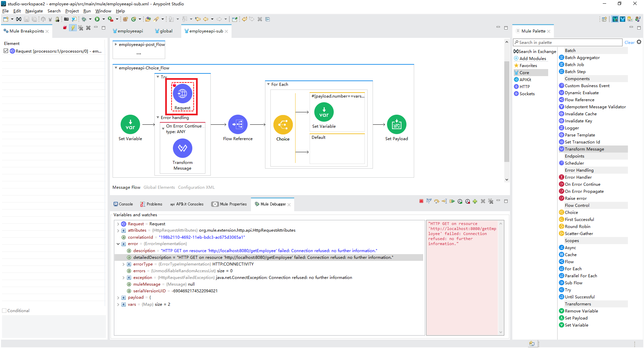Open the Evaluate DataWeave Expression tool
The width and height of the screenshot is (644, 348).
(429, 201)
